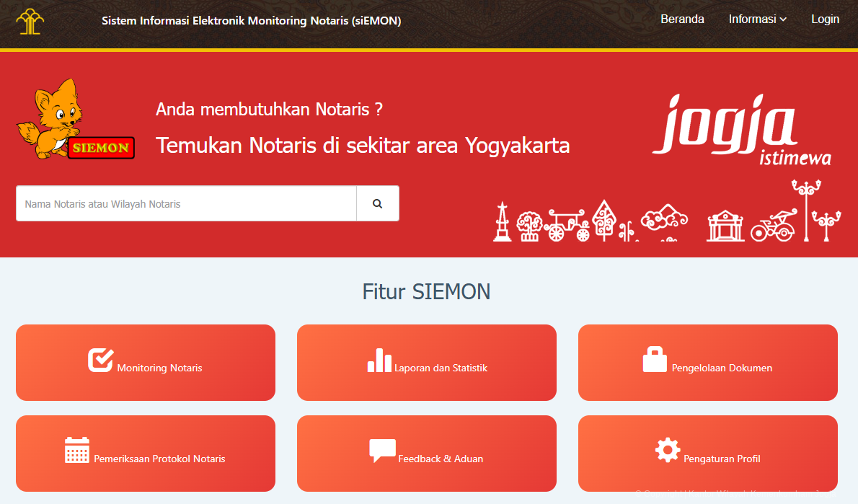Click the siEMON title in the navbar
Screen dimensions: 858x504
point(251,22)
